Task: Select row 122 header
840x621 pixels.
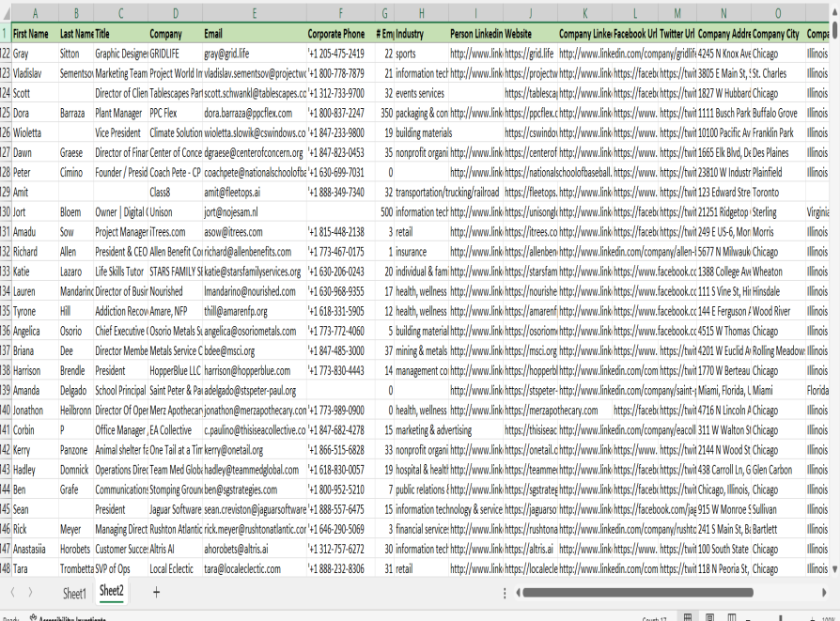Action: click(6, 54)
